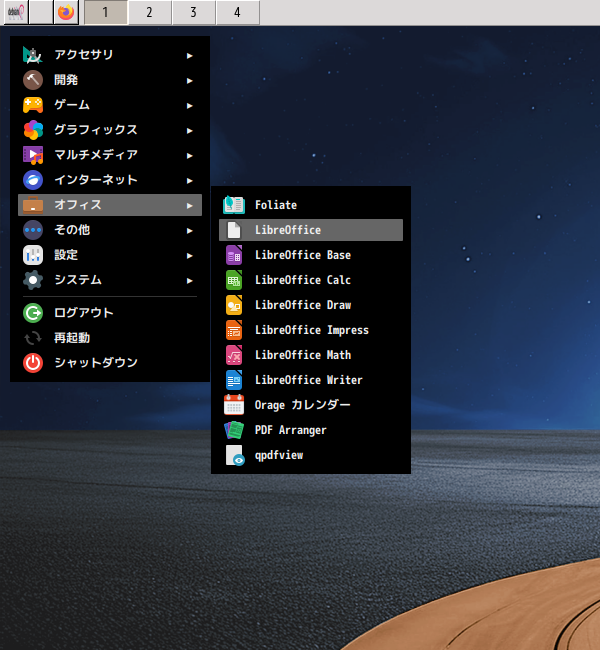Open Orage カレンダー text entry
Image resolution: width=600 pixels, height=650 pixels.
pos(303,405)
